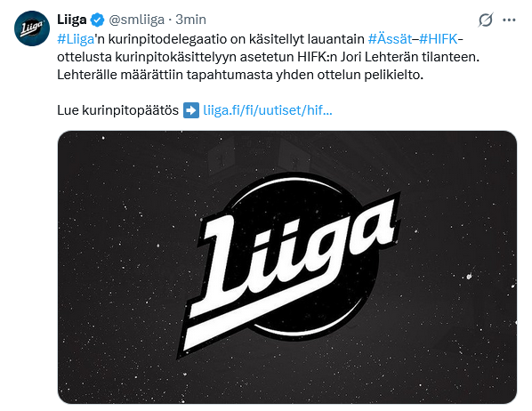532x411 pixels.
Task: Click the Liiga display name
Action: click(x=71, y=20)
